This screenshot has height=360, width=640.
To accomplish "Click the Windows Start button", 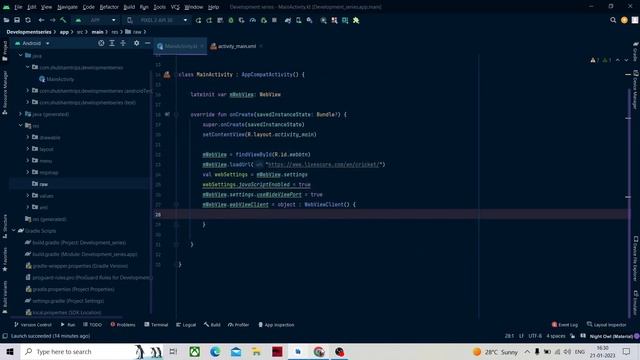I will 10,351.
